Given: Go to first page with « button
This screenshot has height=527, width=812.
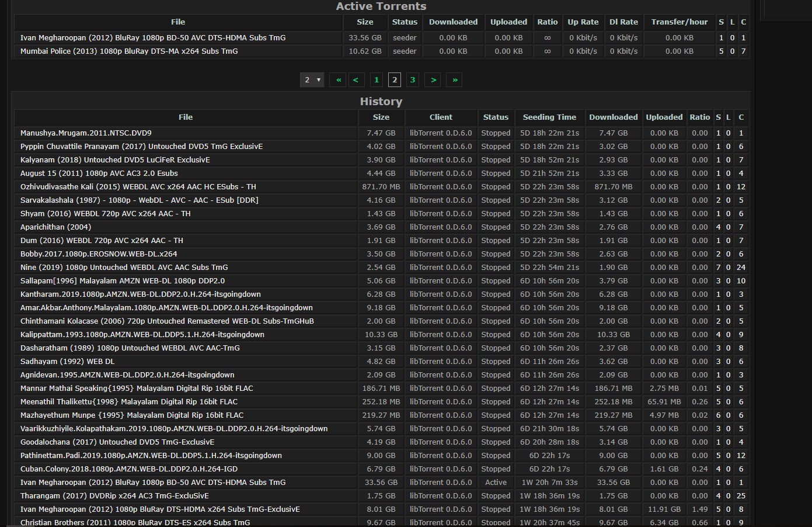Looking at the screenshot, I should pos(338,80).
